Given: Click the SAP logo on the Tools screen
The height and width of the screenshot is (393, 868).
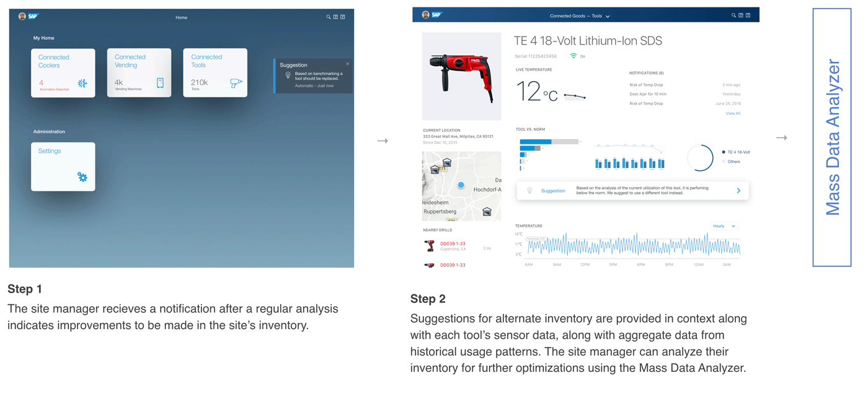Looking at the screenshot, I should (x=437, y=15).
